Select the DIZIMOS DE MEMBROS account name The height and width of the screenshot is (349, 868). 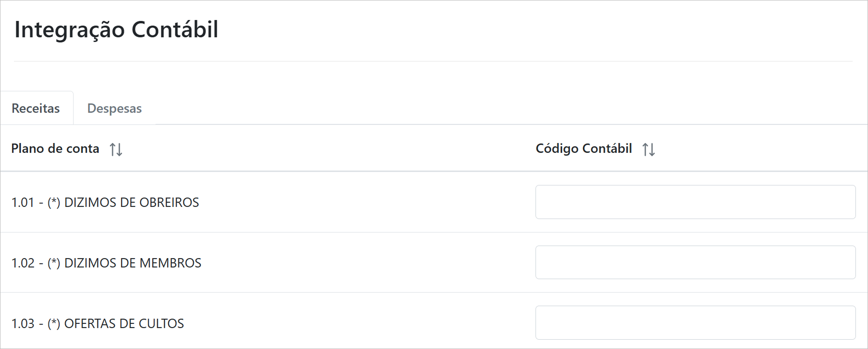[x=133, y=263]
